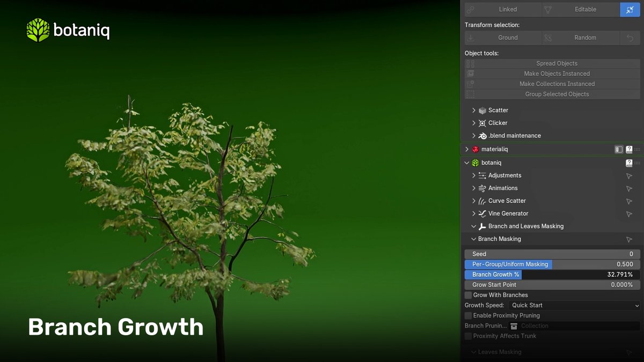This screenshot has width=644, height=362.
Task: Click the Per-Group/Uniform Masking slider
Action: point(552,264)
